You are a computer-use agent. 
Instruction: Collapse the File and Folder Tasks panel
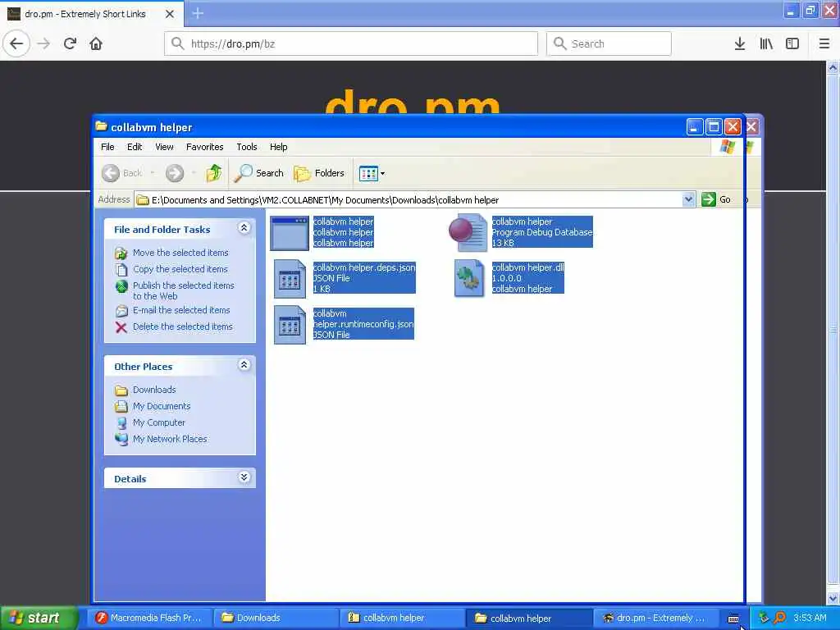click(x=244, y=228)
